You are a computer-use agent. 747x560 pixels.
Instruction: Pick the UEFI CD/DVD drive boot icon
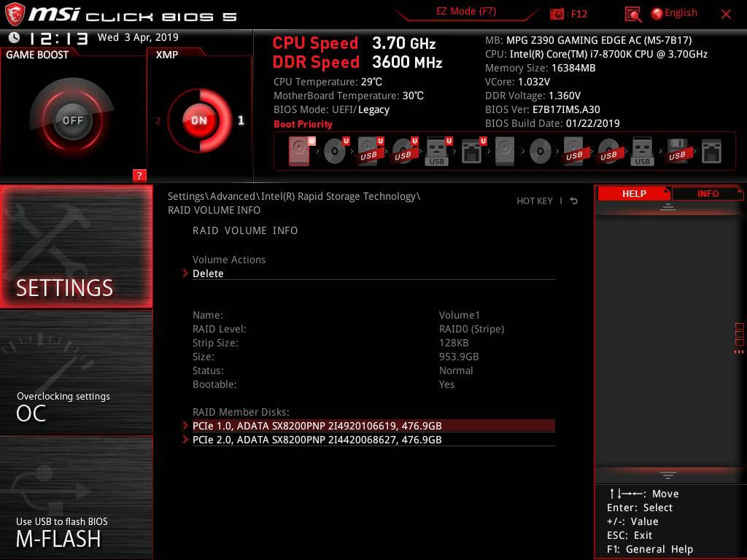point(336,151)
